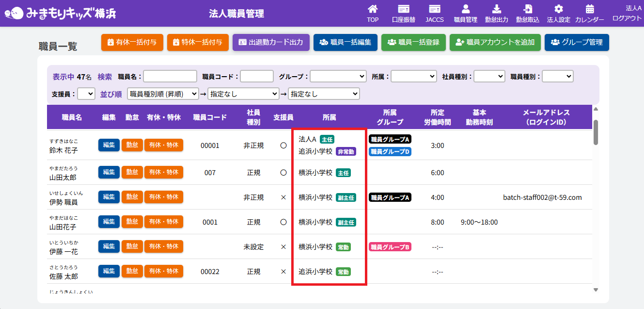Click the name 鈴木 花子
Image resolution: width=644 pixels, height=309 pixels.
[x=63, y=150]
